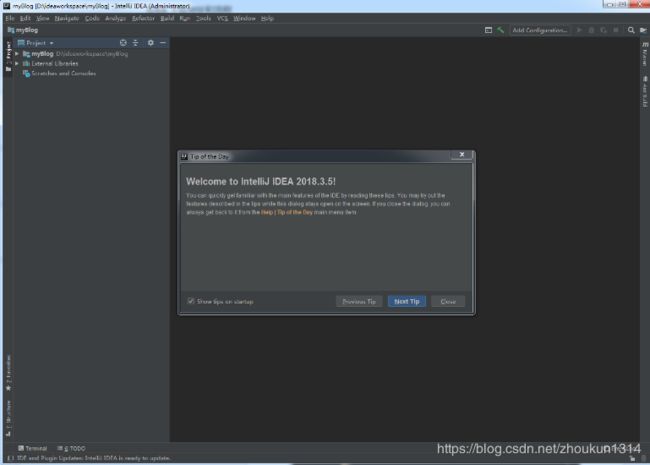Viewport: 650px width, 465px height.
Task: Click the IDE and Plugin Updates status message
Action: click(93, 458)
